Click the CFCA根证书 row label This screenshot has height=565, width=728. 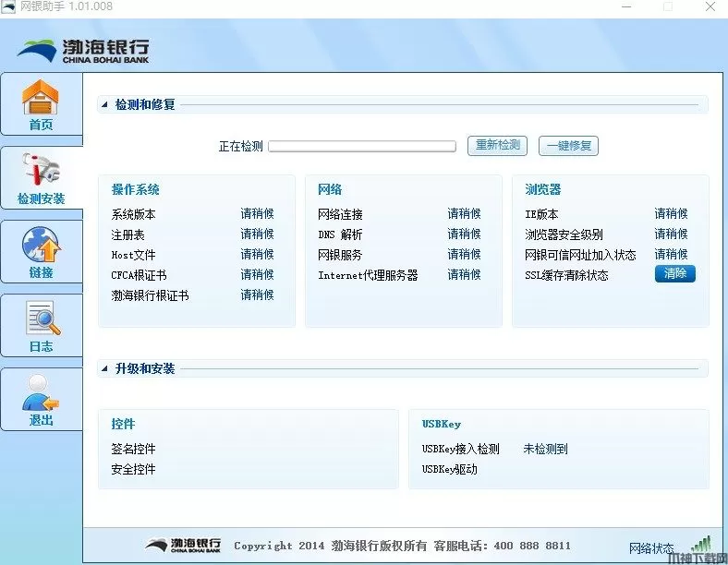click(139, 275)
